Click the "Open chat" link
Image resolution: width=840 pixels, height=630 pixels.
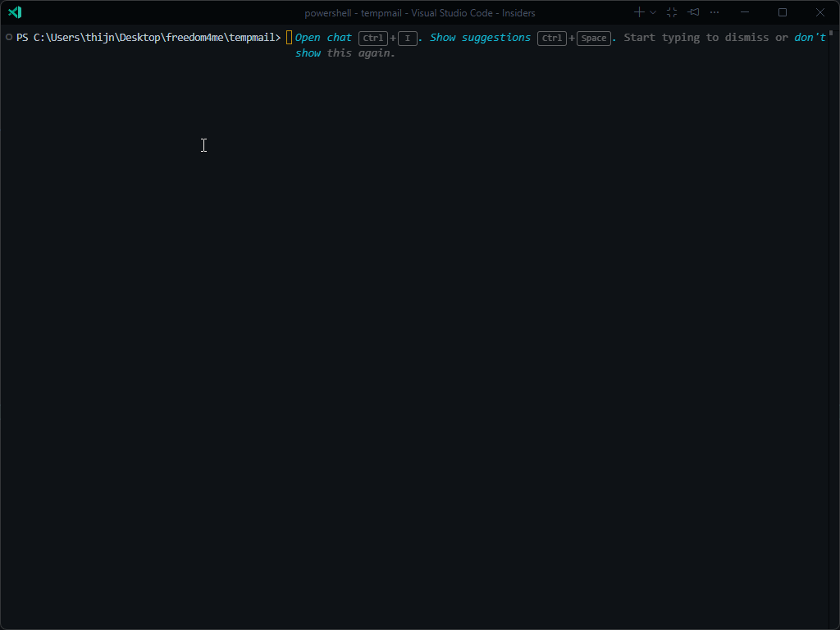(323, 38)
